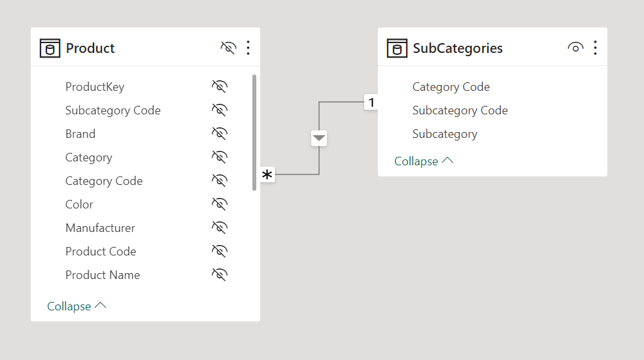Open SubCategories table more options menu

coord(595,48)
